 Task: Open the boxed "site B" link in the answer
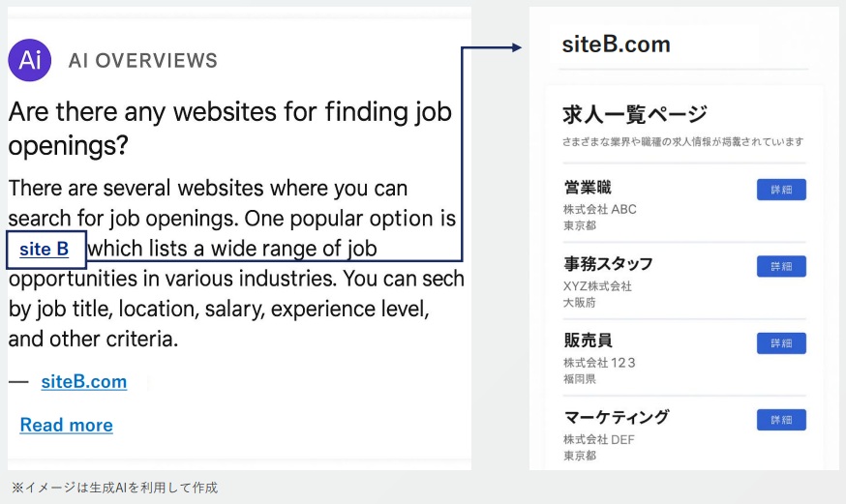coord(45,250)
